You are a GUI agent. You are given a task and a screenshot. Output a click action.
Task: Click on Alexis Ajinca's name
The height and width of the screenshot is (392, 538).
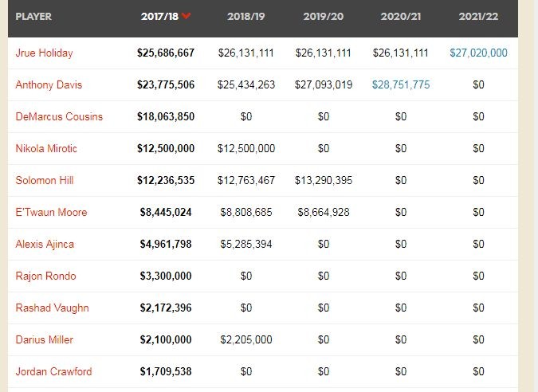[46, 244]
